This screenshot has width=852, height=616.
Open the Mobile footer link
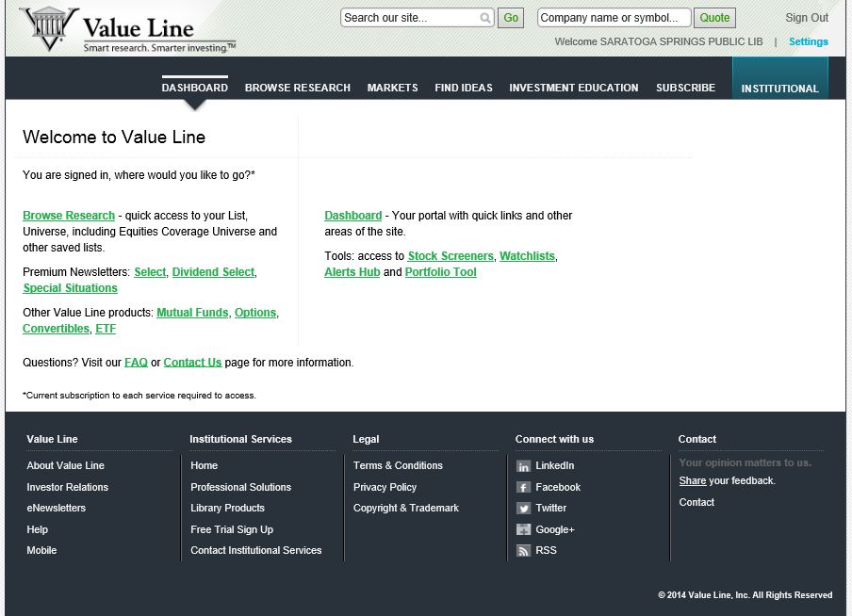(x=41, y=550)
